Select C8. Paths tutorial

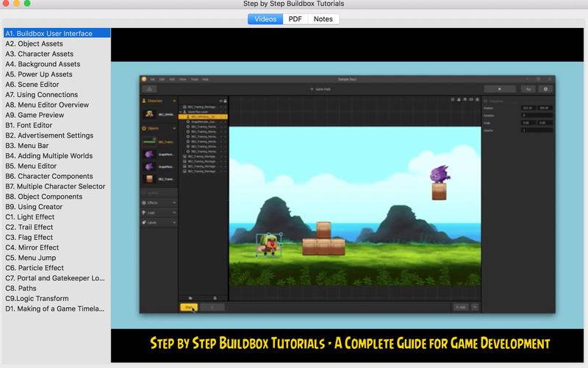(x=57, y=288)
